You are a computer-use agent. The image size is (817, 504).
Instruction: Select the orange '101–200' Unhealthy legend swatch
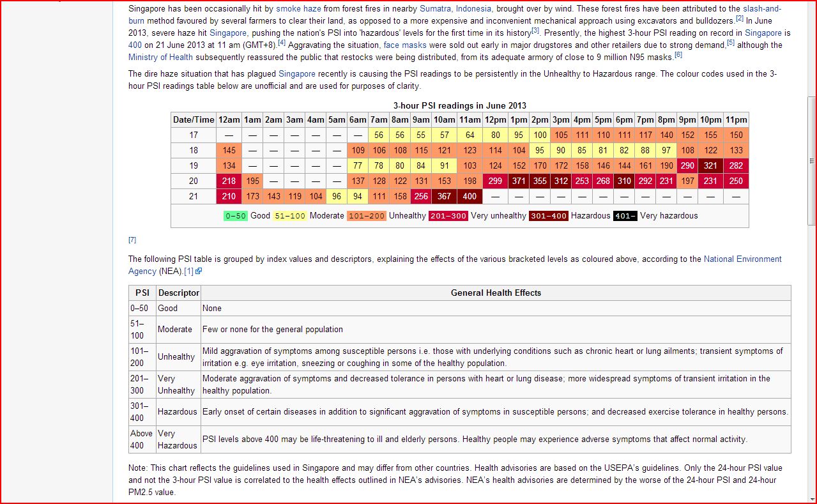367,216
